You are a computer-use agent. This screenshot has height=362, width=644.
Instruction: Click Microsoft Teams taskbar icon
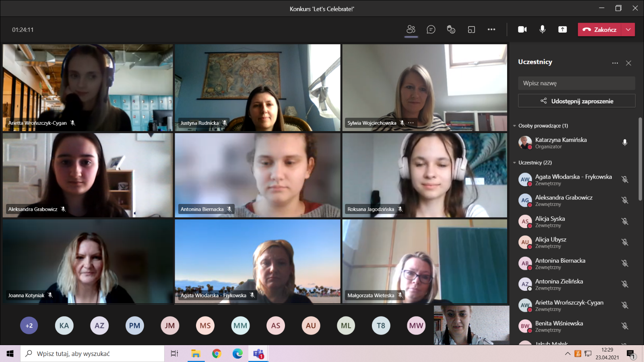click(258, 354)
